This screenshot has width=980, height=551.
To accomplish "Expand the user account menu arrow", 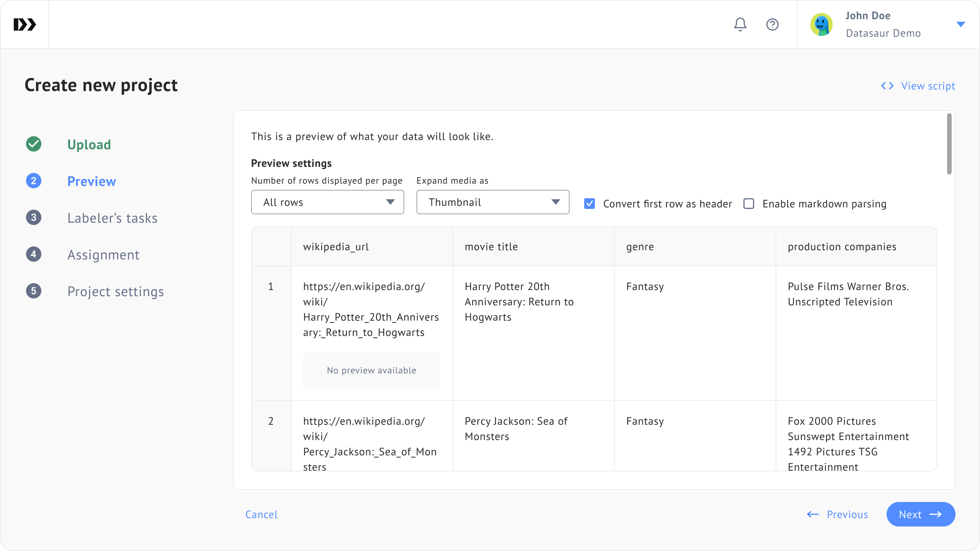I will click(960, 24).
